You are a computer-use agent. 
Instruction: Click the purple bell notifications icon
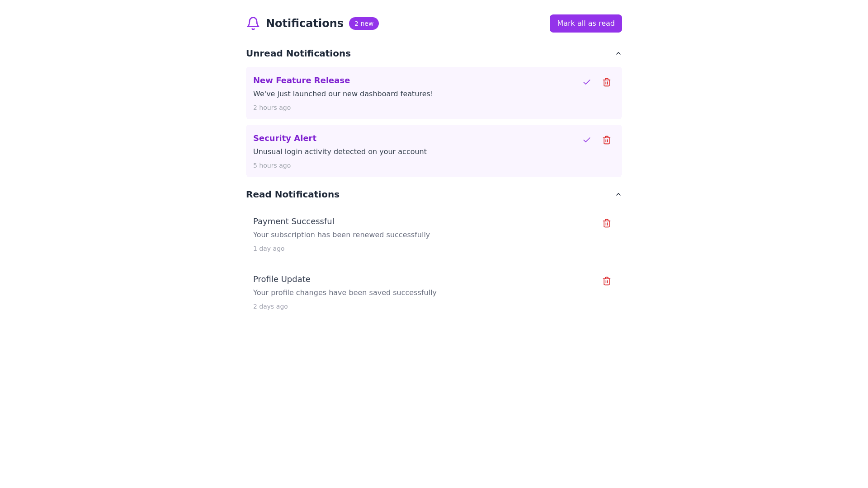coord(253,23)
